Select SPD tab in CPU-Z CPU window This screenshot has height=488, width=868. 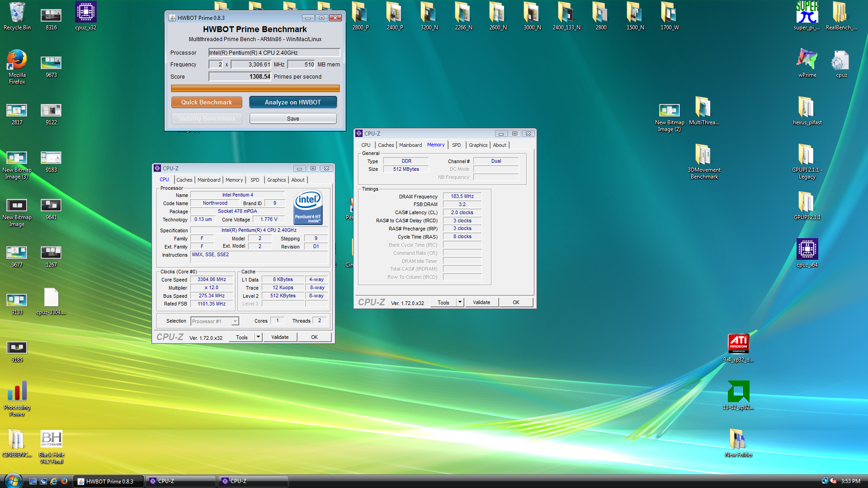pos(255,180)
